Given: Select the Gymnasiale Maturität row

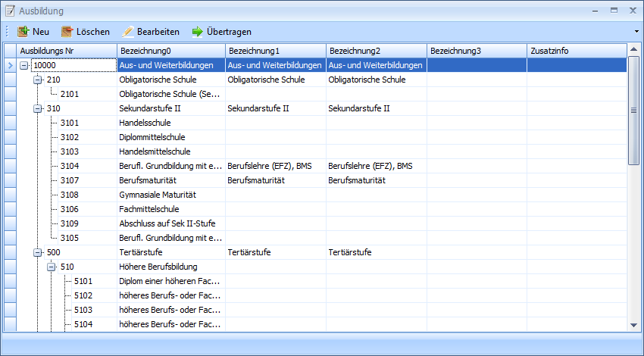Looking at the screenshot, I should (158, 195).
